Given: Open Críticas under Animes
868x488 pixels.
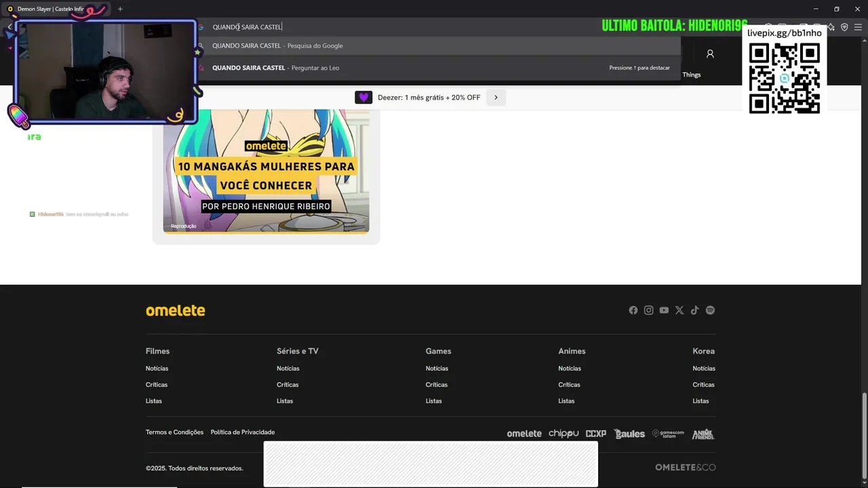Looking at the screenshot, I should (x=569, y=385).
